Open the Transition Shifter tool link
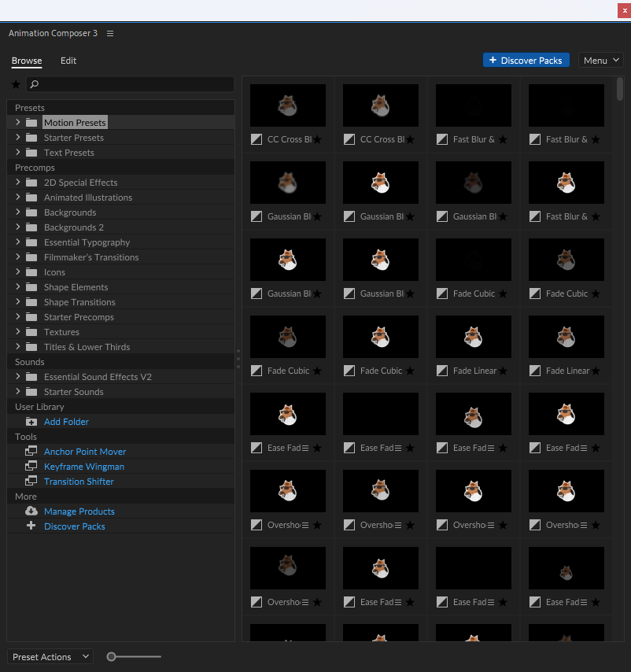Screen dimensions: 631x672 click(79, 482)
